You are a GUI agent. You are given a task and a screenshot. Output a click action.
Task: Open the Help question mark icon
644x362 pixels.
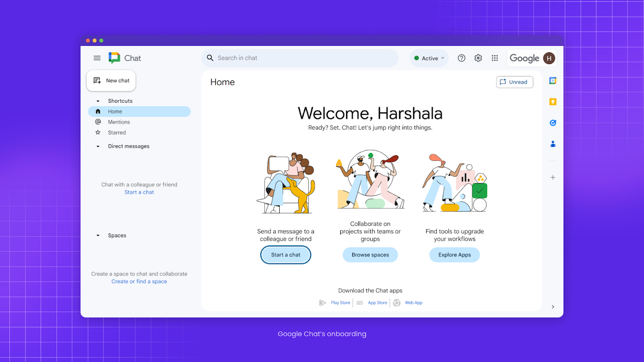(x=462, y=58)
